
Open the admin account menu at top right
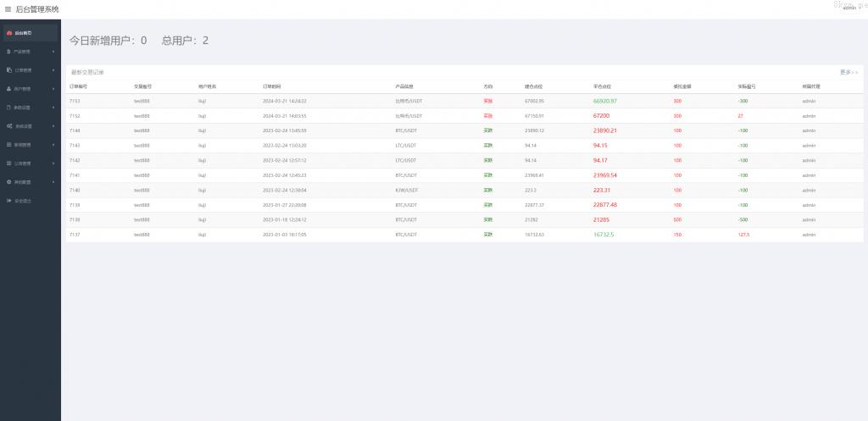click(849, 8)
